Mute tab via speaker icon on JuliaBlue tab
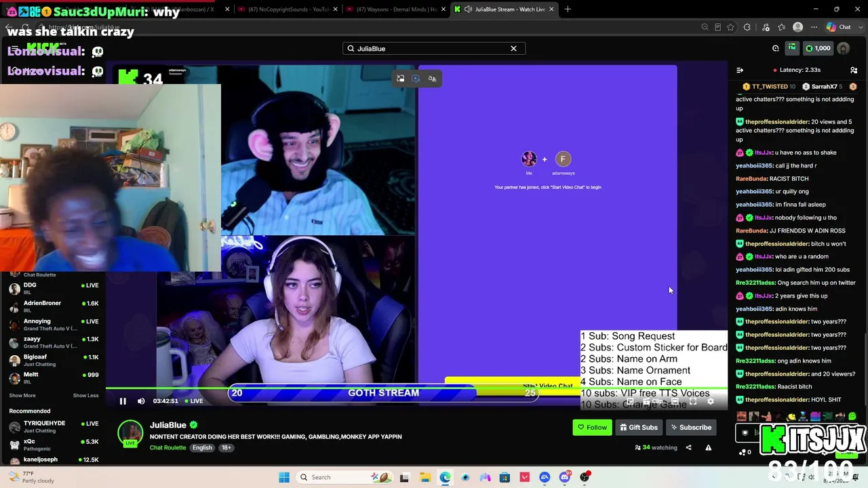The height and width of the screenshot is (488, 868). (x=468, y=9)
